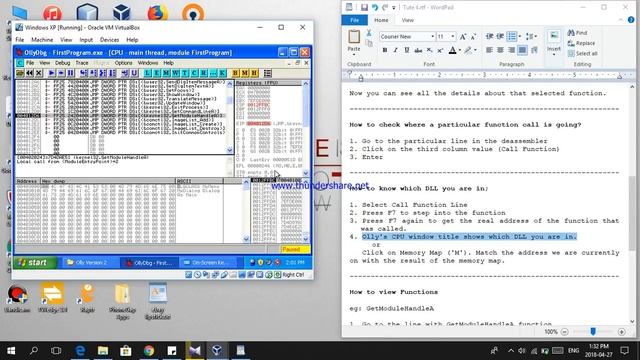Screen dimensions: 640x360
Task: Toggle Superscript in WordPad
Action: (440, 50)
